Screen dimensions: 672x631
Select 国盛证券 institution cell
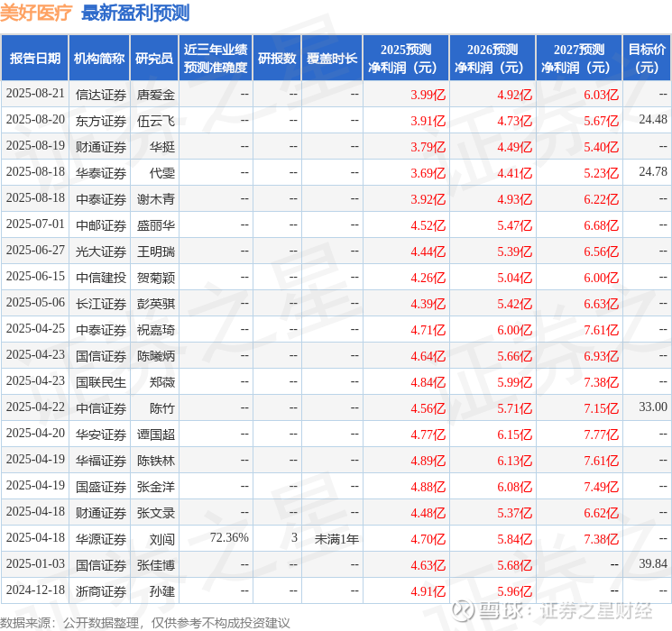(101, 487)
